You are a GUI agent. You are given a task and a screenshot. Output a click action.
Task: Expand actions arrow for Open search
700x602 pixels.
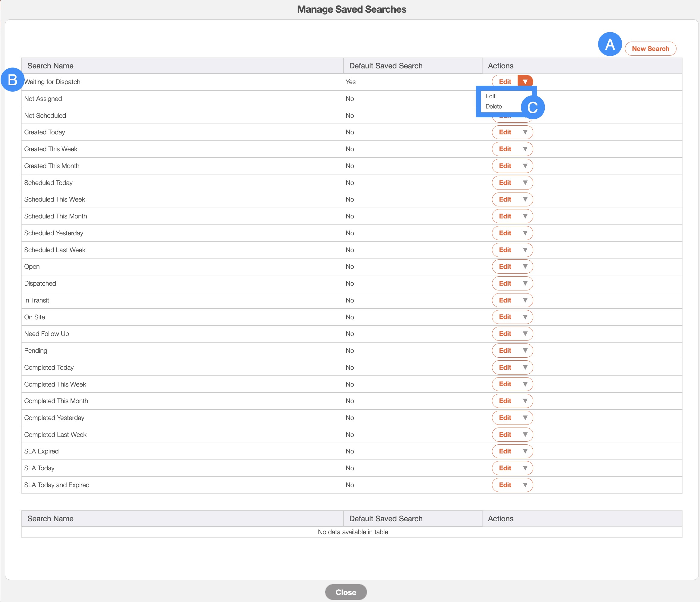(525, 266)
